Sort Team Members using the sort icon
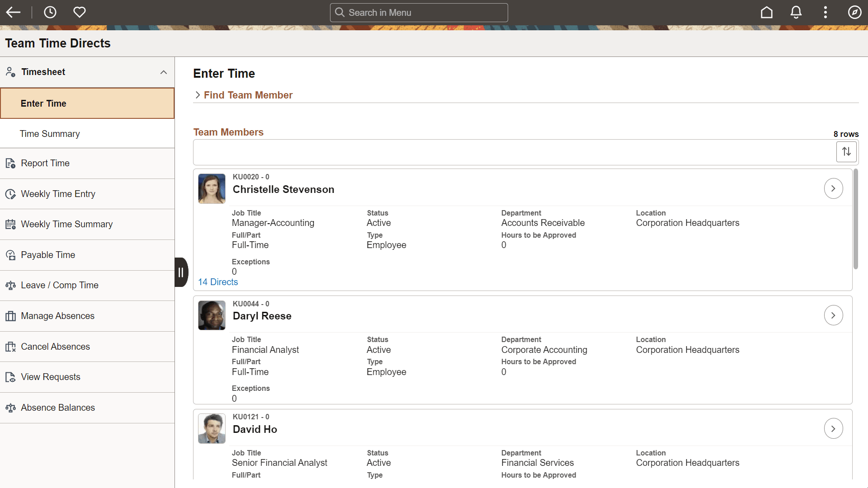The image size is (868, 488). [x=846, y=151]
